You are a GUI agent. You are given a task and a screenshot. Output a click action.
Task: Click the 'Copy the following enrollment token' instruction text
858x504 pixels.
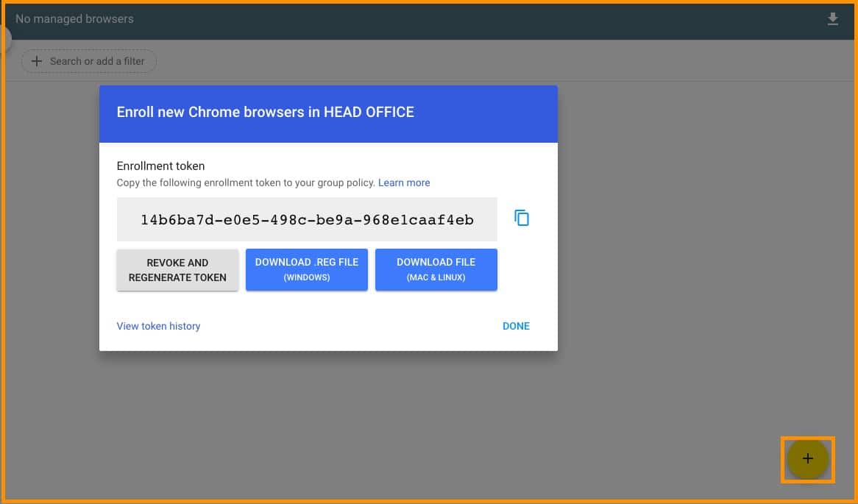coord(246,182)
